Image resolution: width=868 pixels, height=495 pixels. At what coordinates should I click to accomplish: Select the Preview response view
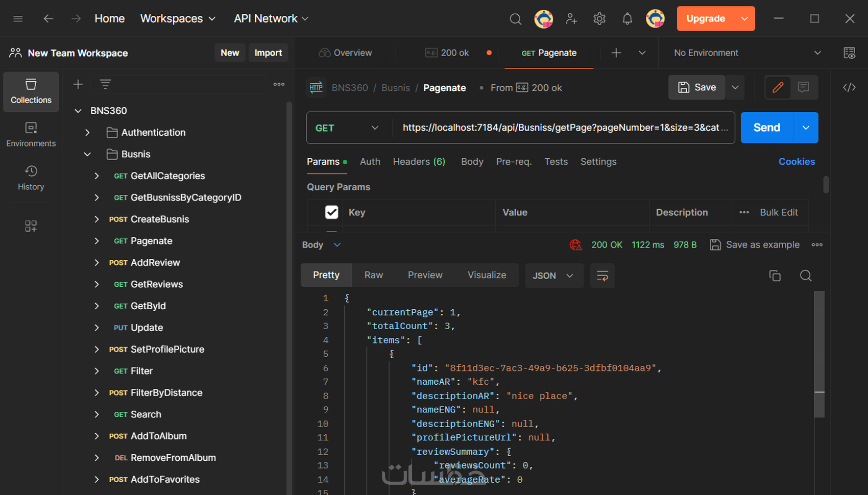coord(425,275)
